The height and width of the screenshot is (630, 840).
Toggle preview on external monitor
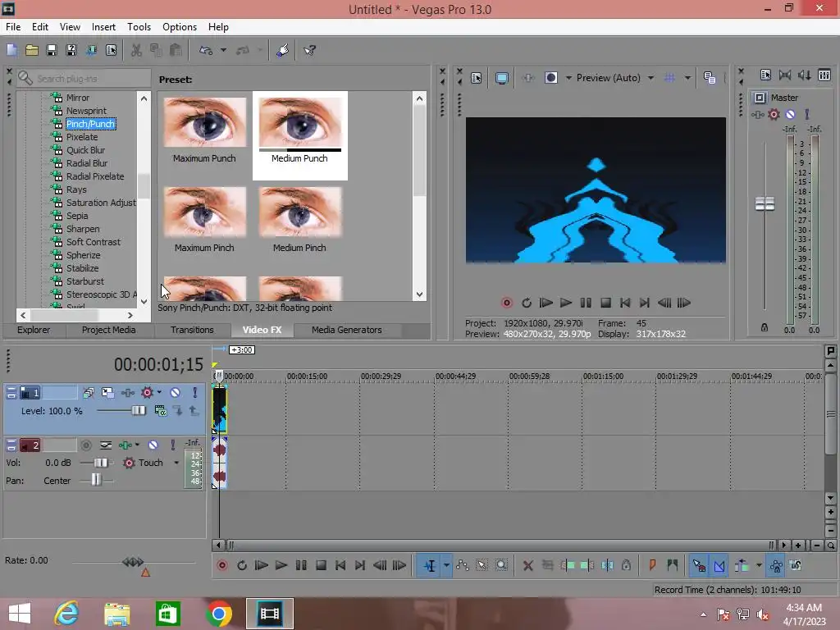click(501, 78)
